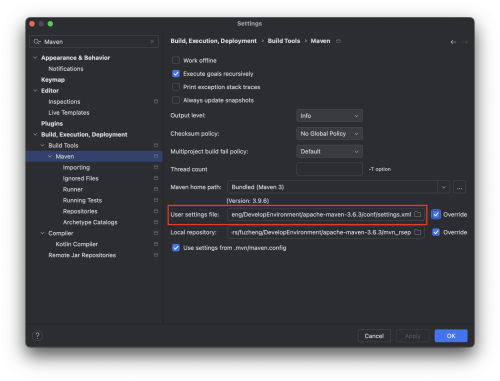Image resolution: width=500 pixels, height=381 pixels.
Task: Clear the Maven search with the X icon
Action: click(152, 42)
